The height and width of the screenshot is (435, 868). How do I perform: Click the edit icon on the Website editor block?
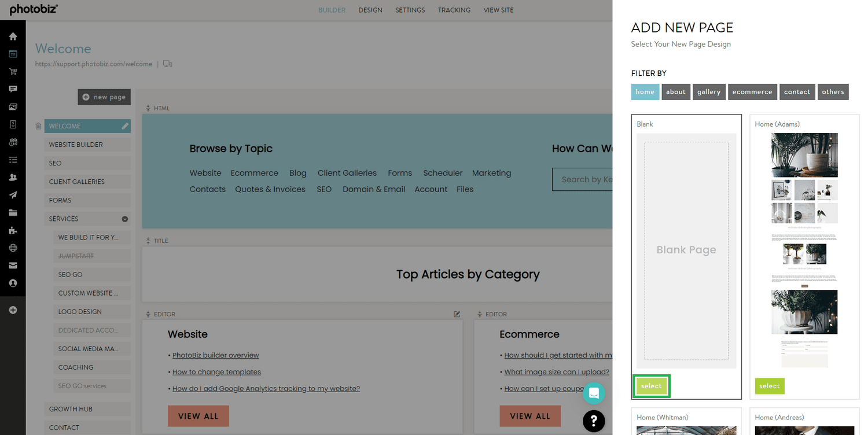(457, 314)
